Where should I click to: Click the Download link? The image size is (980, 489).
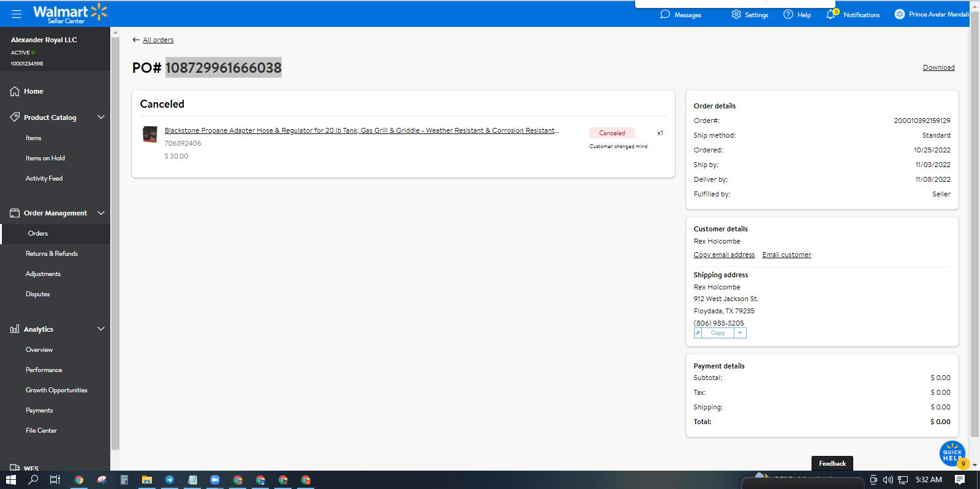[x=939, y=67]
